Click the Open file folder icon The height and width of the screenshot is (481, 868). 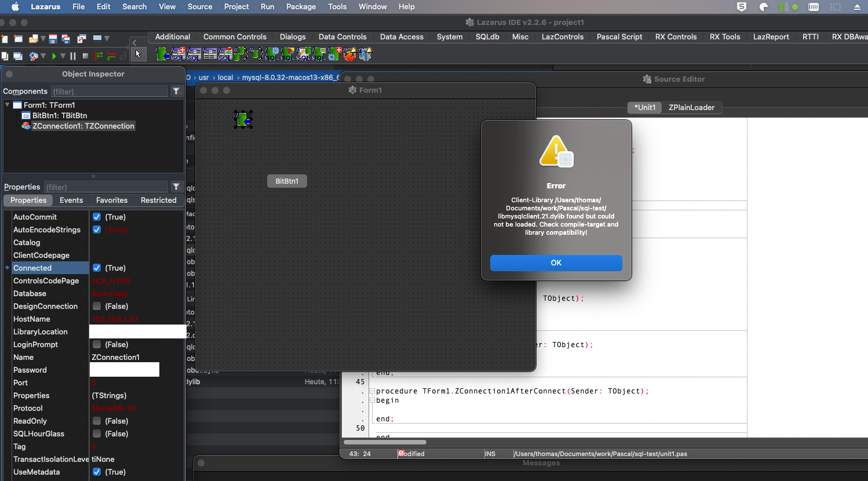[x=34, y=39]
